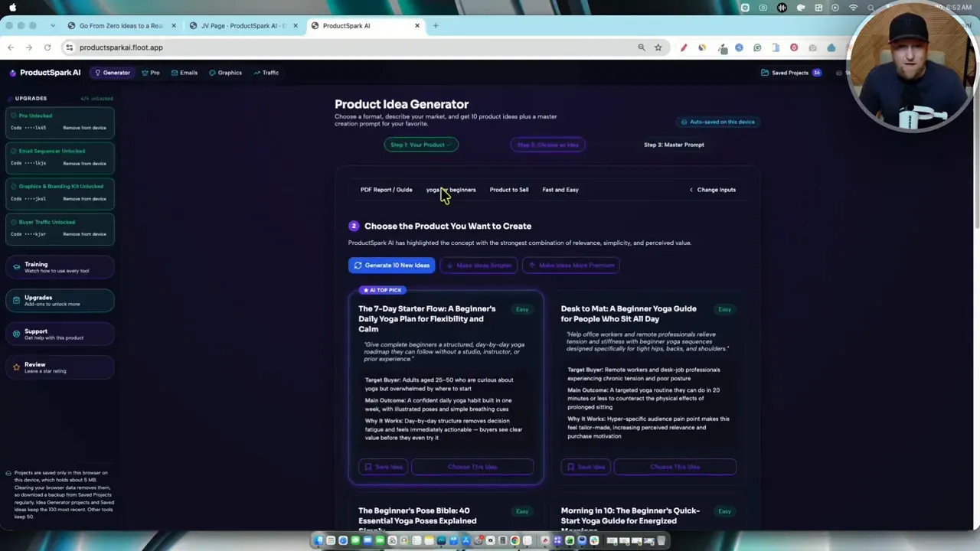Remove Pro Unlocked code from device

pyautogui.click(x=84, y=128)
